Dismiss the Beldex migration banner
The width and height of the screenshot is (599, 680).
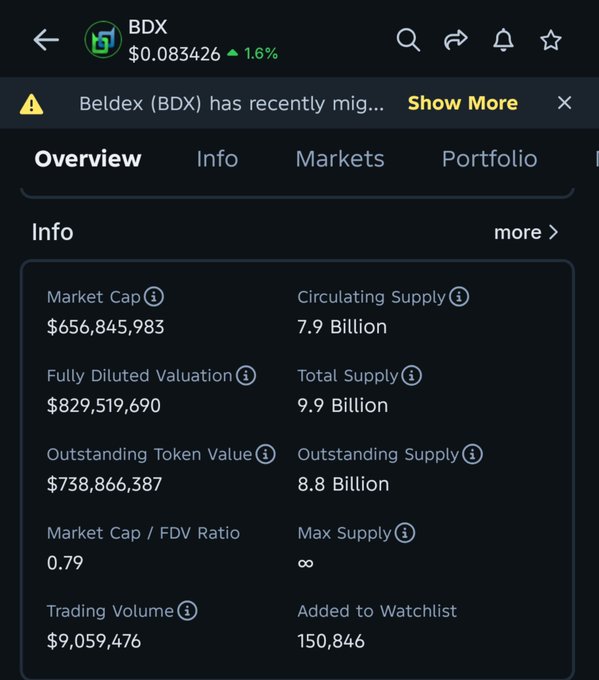click(x=564, y=103)
